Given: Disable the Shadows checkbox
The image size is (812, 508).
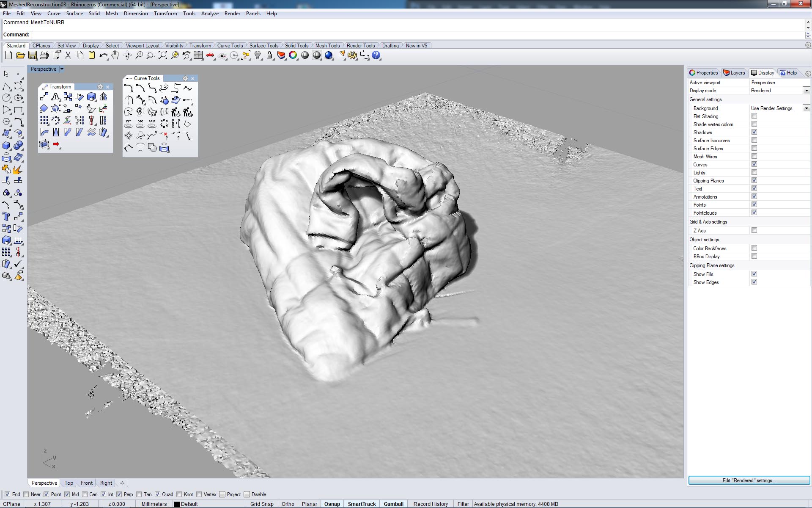Looking at the screenshot, I should (754, 132).
